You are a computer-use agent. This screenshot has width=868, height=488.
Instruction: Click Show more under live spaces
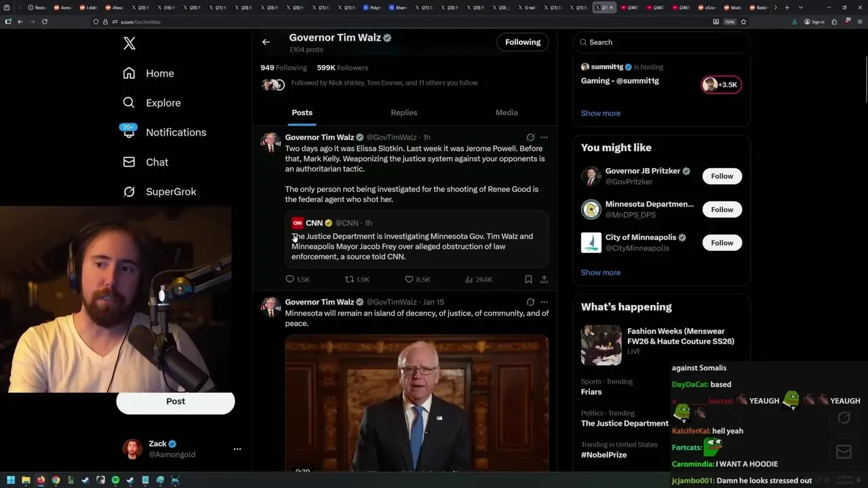[x=601, y=113]
